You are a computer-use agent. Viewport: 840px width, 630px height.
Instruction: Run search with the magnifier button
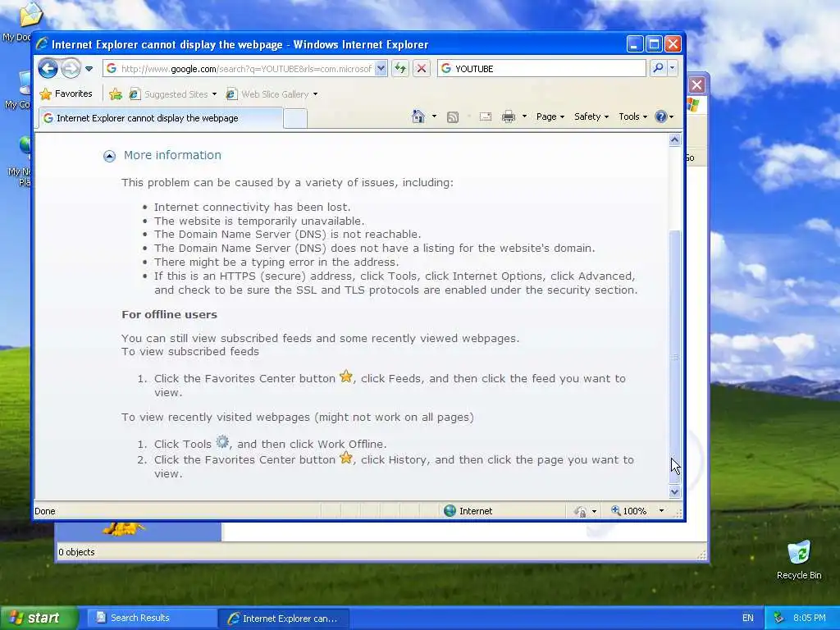click(x=658, y=68)
